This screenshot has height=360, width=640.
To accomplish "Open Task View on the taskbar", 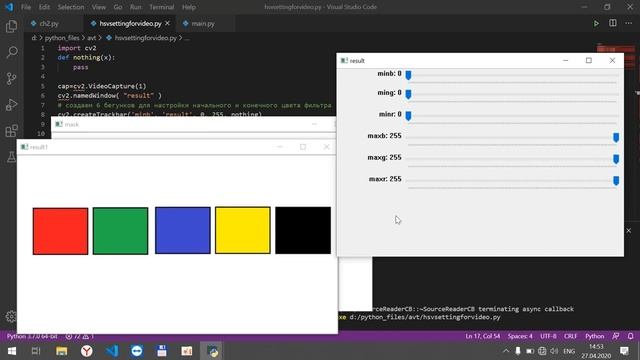I will [36, 351].
